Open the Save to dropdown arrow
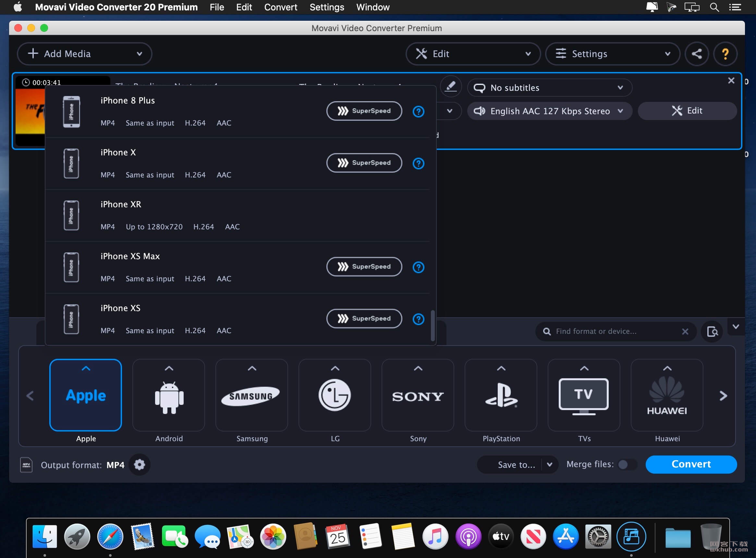Screen dimensions: 756x558 (550, 465)
